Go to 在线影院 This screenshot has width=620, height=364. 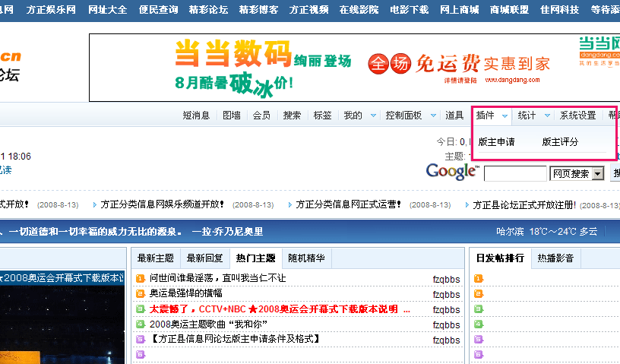click(359, 9)
